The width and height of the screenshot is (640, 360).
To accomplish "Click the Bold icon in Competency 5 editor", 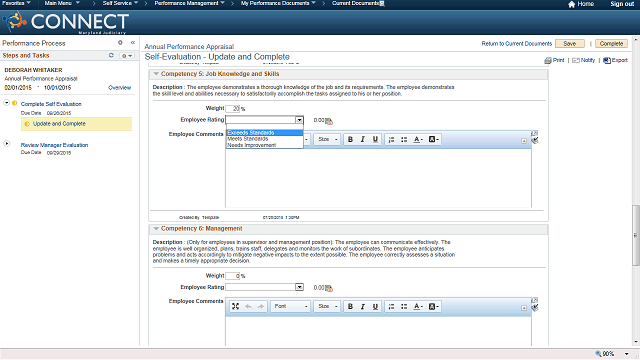I will [x=350, y=140].
